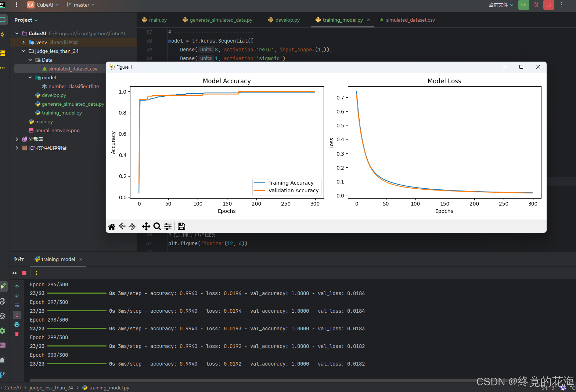This screenshot has width=576, height=392.
Task: Expand the .venv folder
Action: point(24,42)
